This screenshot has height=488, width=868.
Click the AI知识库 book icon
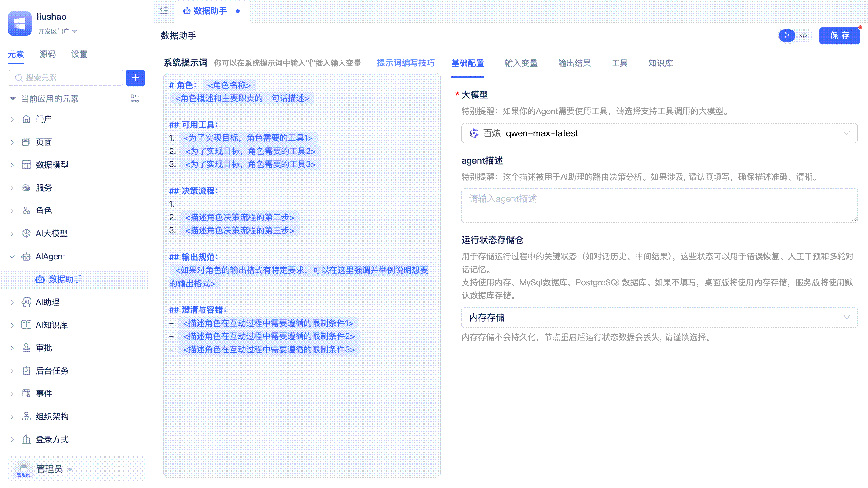click(x=26, y=325)
